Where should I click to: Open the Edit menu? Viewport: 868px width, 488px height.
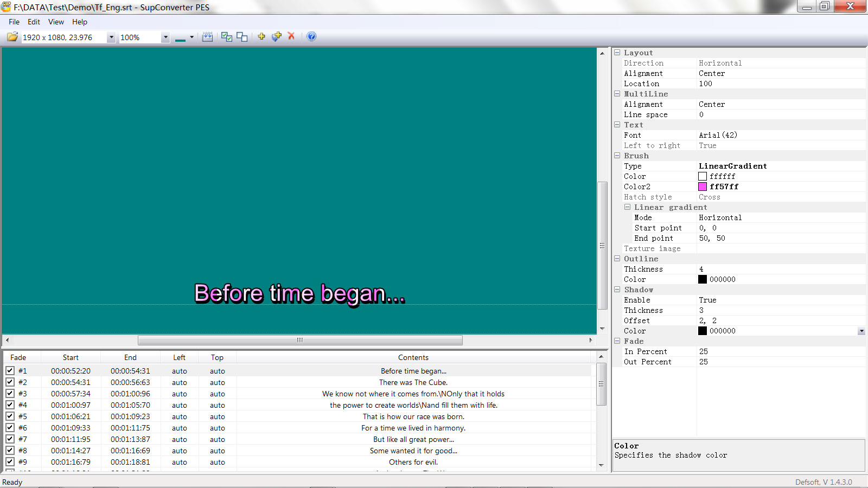pyautogui.click(x=34, y=22)
